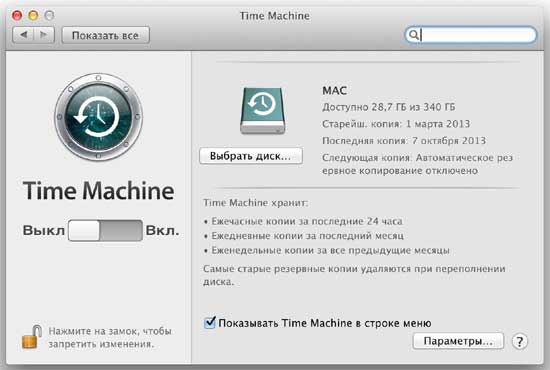
Task: Click the text Доступно 28,7 ГБ из 340 ГБ
Action: click(389, 107)
